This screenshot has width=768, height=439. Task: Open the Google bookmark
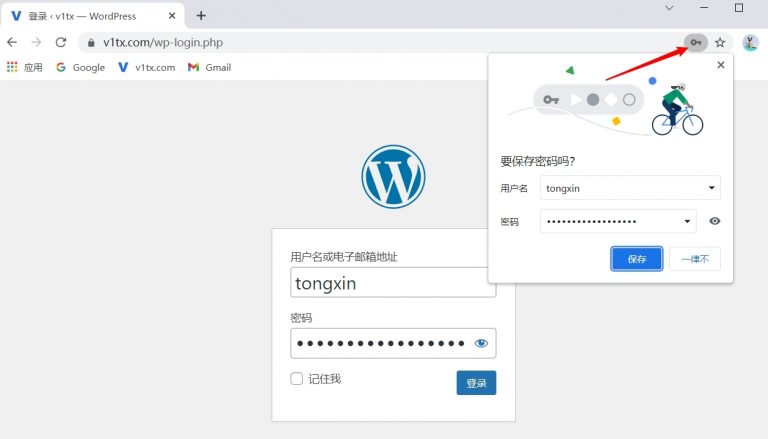click(x=81, y=68)
